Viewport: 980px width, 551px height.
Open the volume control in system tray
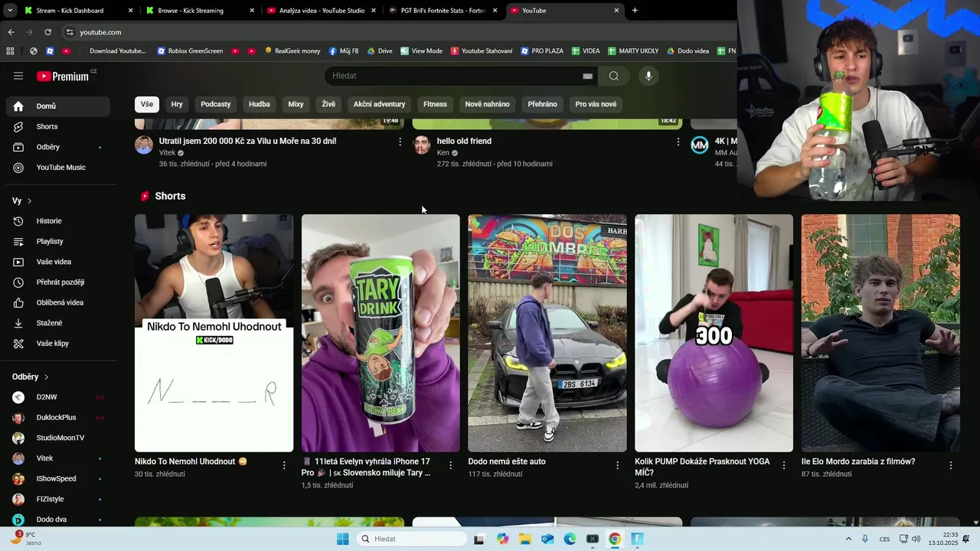[x=916, y=539]
